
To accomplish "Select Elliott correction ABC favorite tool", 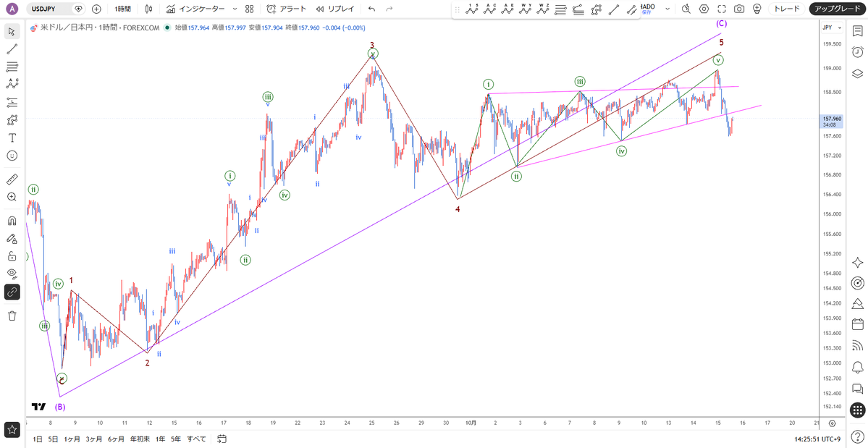I will point(490,9).
